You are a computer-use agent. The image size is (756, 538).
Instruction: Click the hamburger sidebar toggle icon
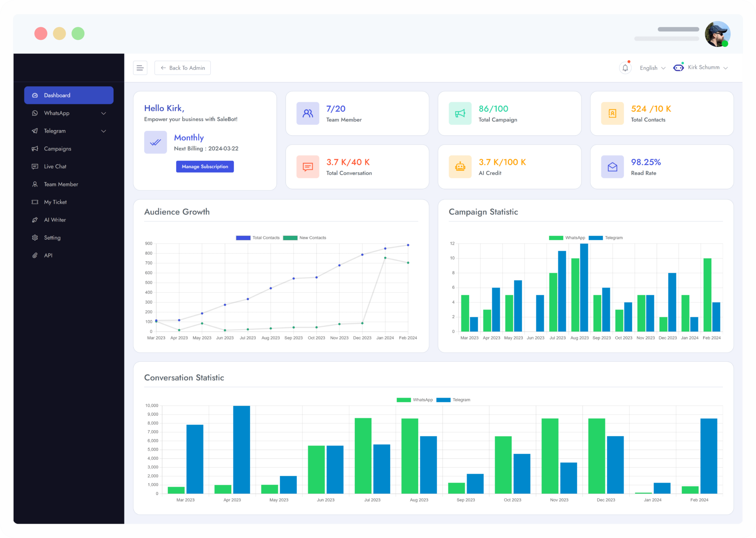pyautogui.click(x=140, y=68)
